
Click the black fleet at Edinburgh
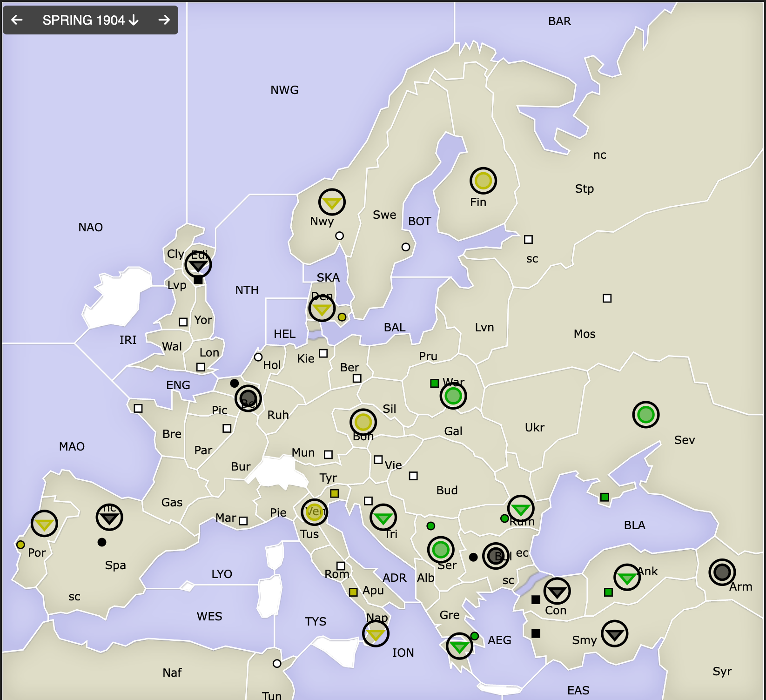tap(198, 265)
